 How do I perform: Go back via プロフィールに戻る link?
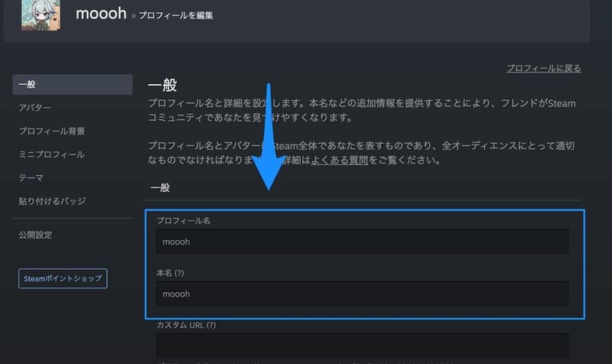pyautogui.click(x=543, y=68)
